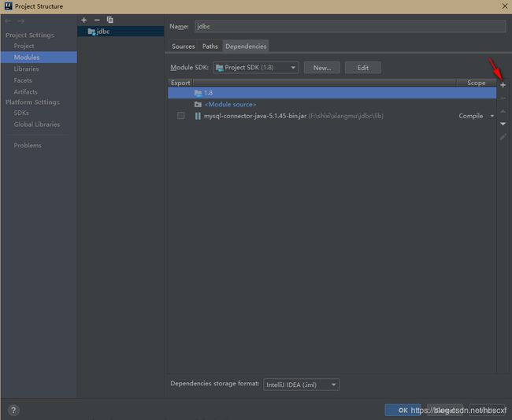Screen dimensions: 512x420
Task: Click the Scope column header
Action: click(476, 83)
